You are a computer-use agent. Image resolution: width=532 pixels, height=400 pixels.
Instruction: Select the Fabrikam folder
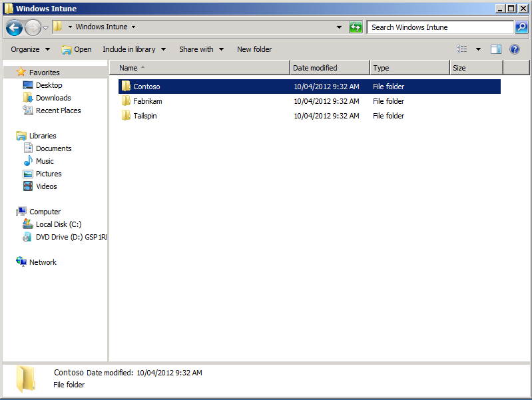pyautogui.click(x=147, y=101)
